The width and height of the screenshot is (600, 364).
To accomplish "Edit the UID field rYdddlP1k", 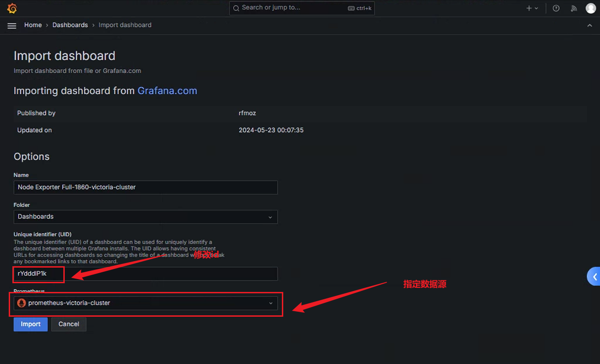I will point(146,274).
